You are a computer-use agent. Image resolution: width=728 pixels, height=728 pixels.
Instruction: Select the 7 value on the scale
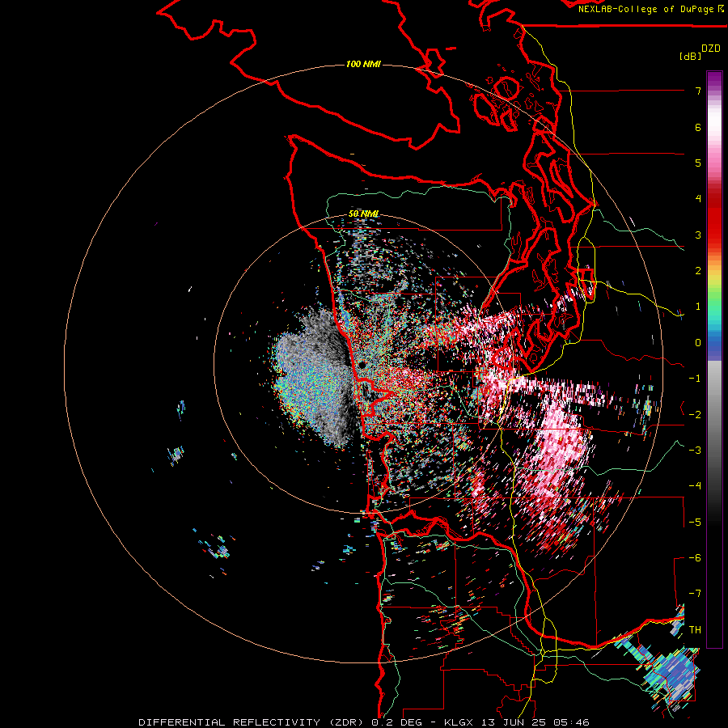pos(698,91)
